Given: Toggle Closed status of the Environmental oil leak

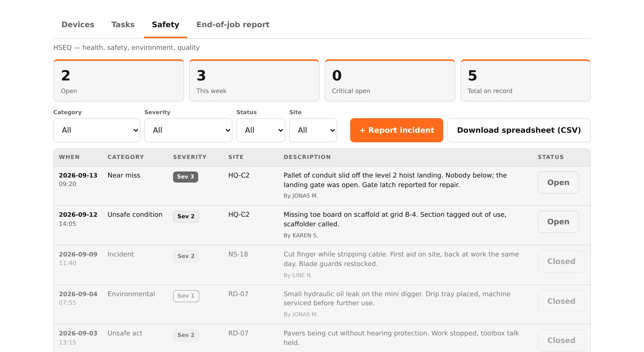Looking at the screenshot, I should 561,301.
